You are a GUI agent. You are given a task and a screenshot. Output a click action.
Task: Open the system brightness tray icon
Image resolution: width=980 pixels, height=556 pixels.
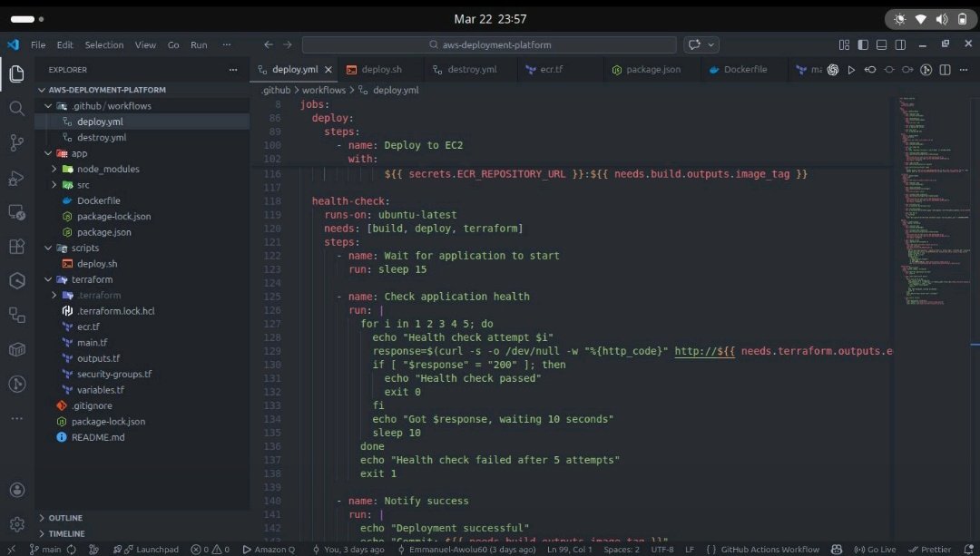pyautogui.click(x=899, y=19)
